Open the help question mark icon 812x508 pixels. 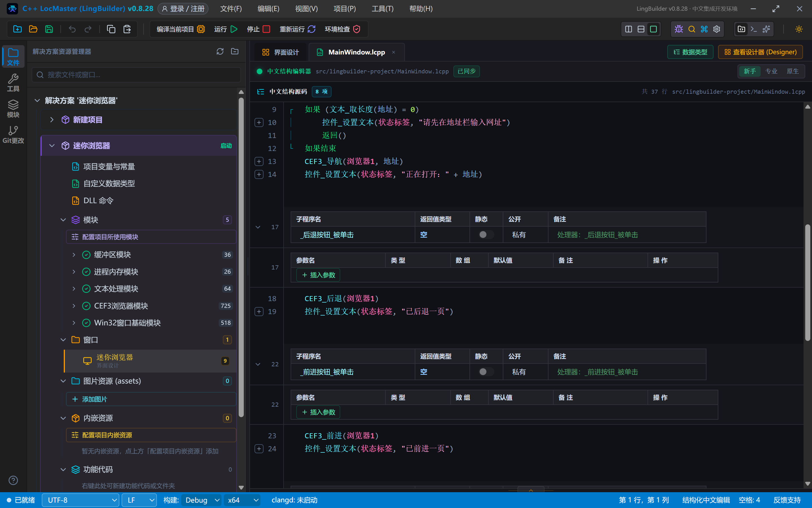click(x=13, y=480)
